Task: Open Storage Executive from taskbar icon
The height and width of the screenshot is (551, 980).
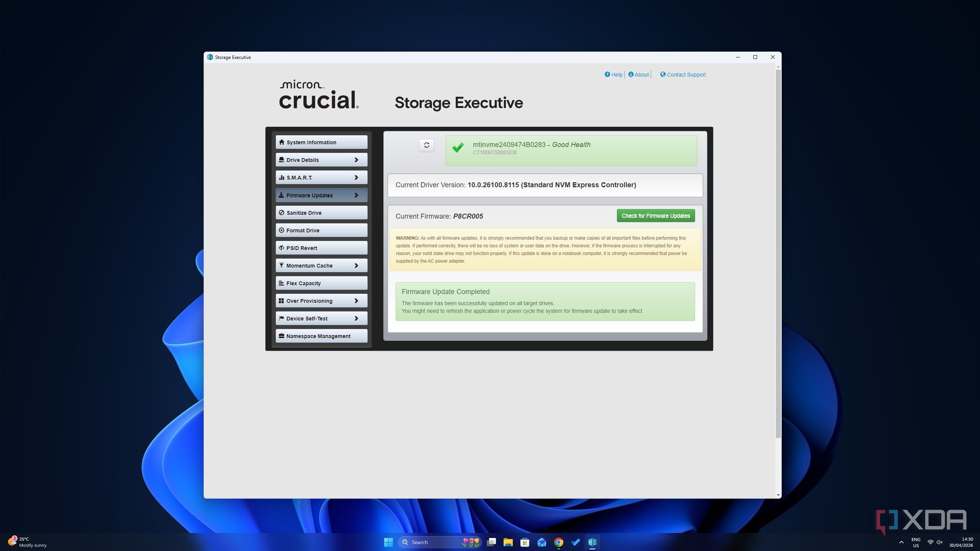Action: click(x=592, y=542)
